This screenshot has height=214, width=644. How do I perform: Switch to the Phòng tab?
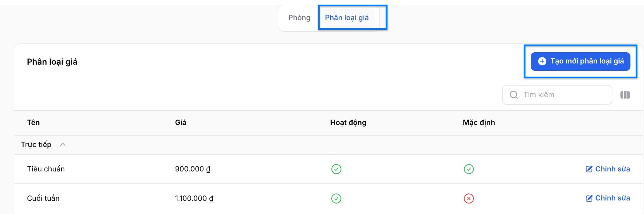tap(299, 18)
